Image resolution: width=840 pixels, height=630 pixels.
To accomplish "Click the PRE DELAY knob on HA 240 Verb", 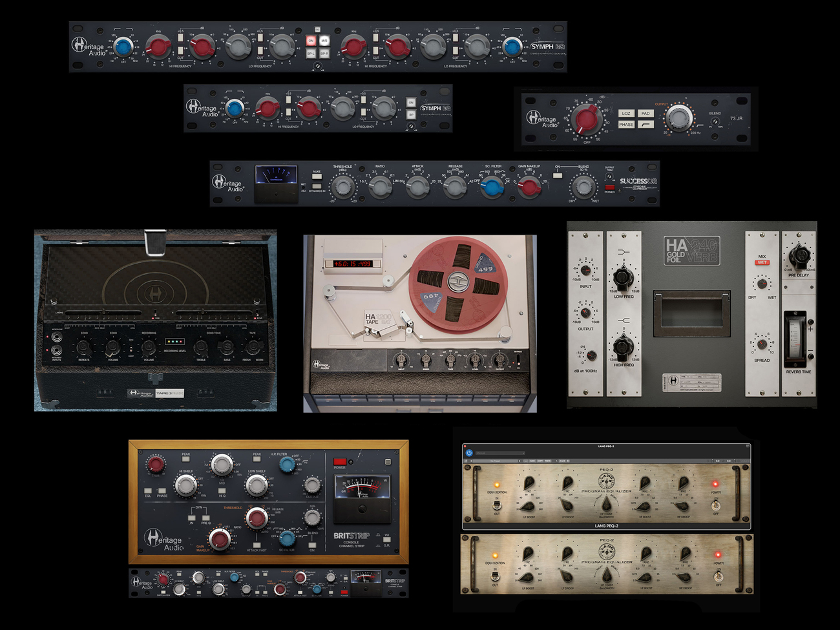I will click(799, 257).
